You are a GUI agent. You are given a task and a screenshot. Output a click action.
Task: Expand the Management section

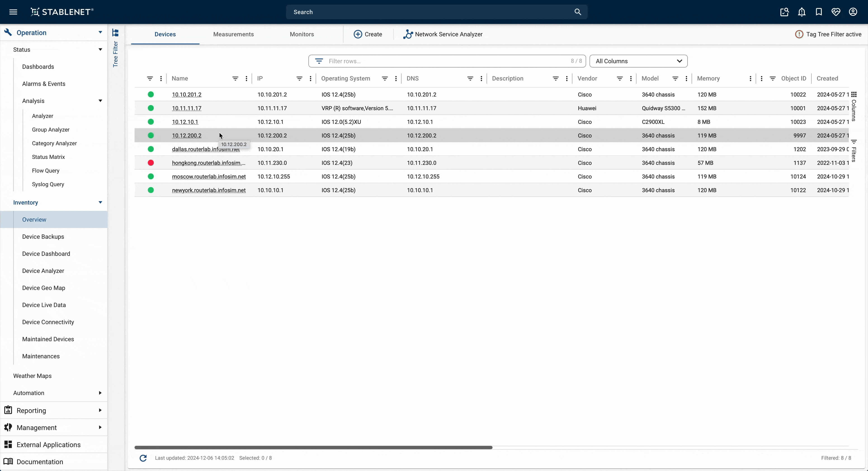pos(100,428)
